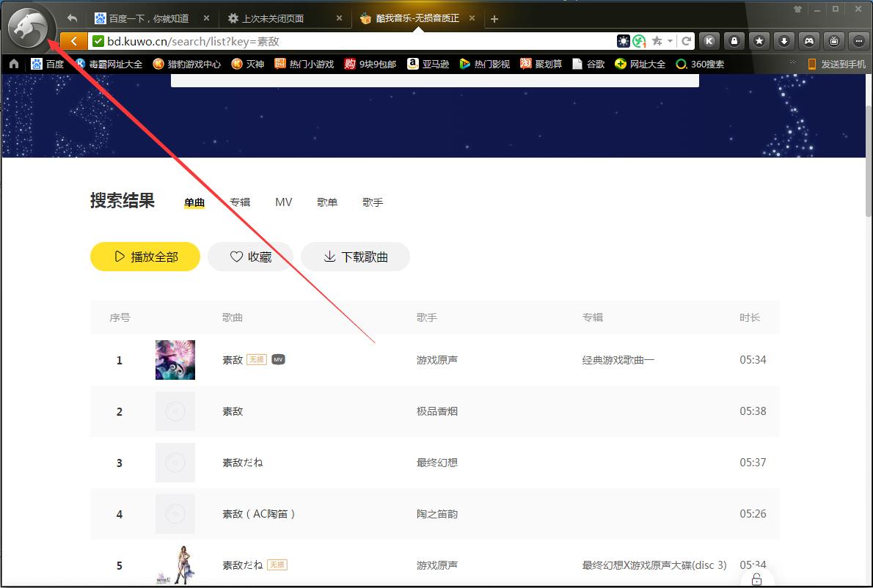Image resolution: width=873 pixels, height=588 pixels.
Task: Click the orange back navigation button
Action: click(x=73, y=41)
